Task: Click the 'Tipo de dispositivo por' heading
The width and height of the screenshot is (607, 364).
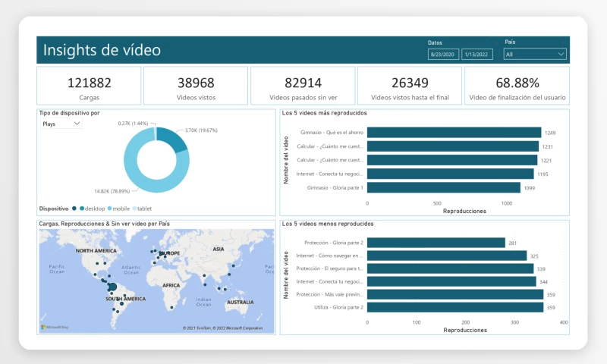Action: point(69,113)
